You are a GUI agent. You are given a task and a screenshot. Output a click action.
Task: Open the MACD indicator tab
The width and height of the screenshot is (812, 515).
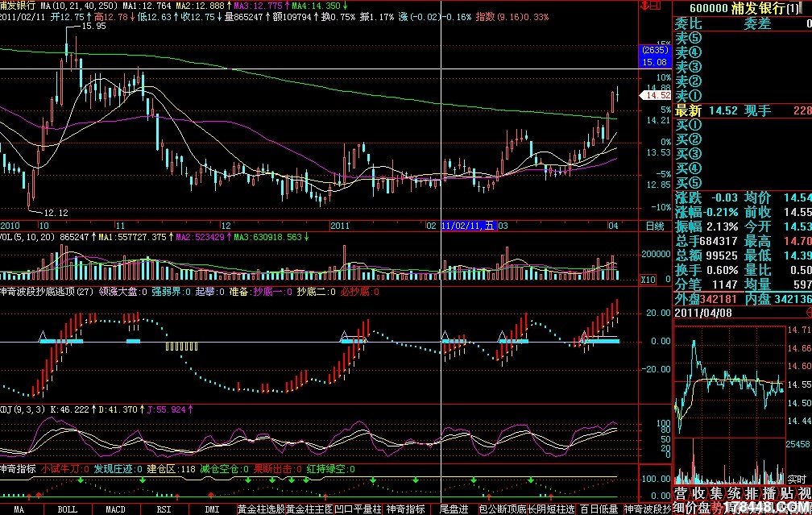[x=115, y=510]
